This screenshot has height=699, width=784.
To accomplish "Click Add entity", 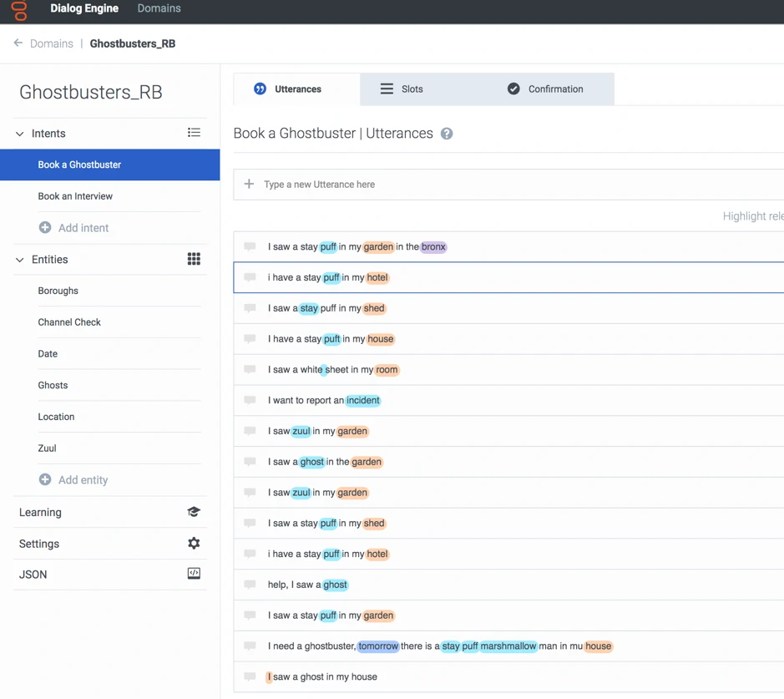I will [83, 480].
